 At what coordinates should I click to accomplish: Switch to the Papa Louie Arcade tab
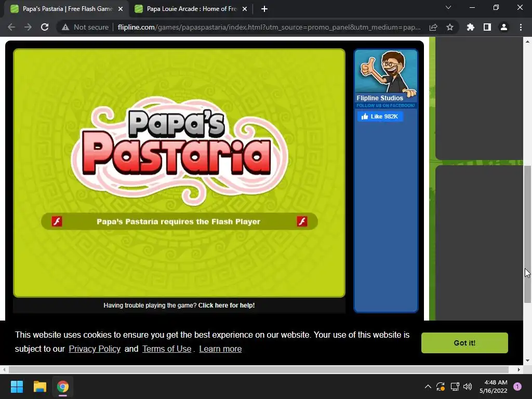[x=191, y=9]
